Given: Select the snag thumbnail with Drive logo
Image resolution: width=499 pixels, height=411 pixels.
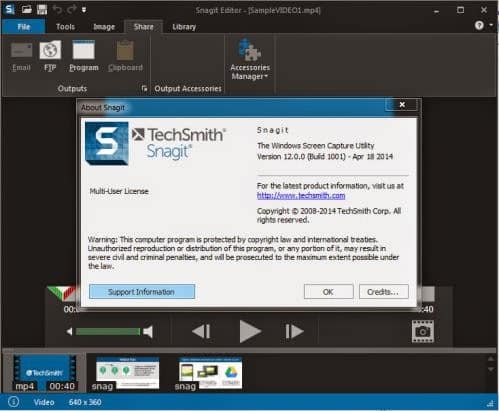Looking at the screenshot, I should point(209,373).
